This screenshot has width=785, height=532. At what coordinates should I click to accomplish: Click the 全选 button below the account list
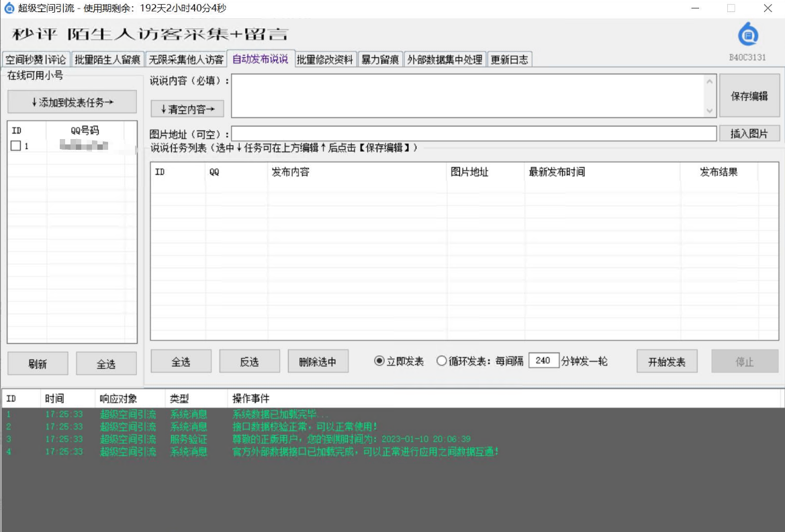click(x=106, y=363)
